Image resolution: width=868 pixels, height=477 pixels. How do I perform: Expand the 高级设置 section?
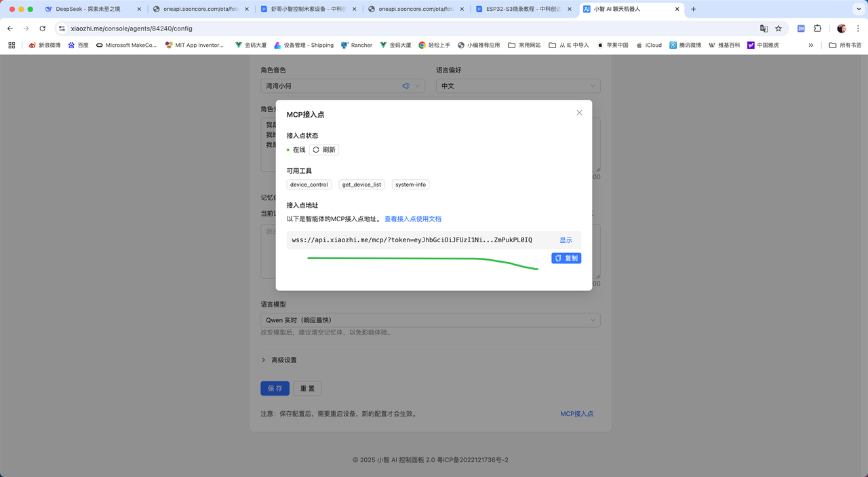[x=279, y=360]
